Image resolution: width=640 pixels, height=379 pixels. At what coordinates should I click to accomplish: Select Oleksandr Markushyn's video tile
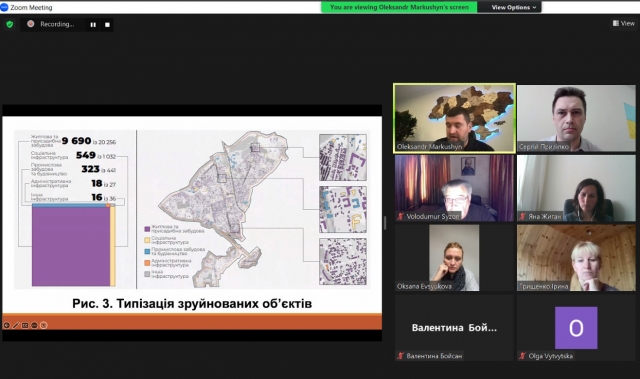(454, 118)
